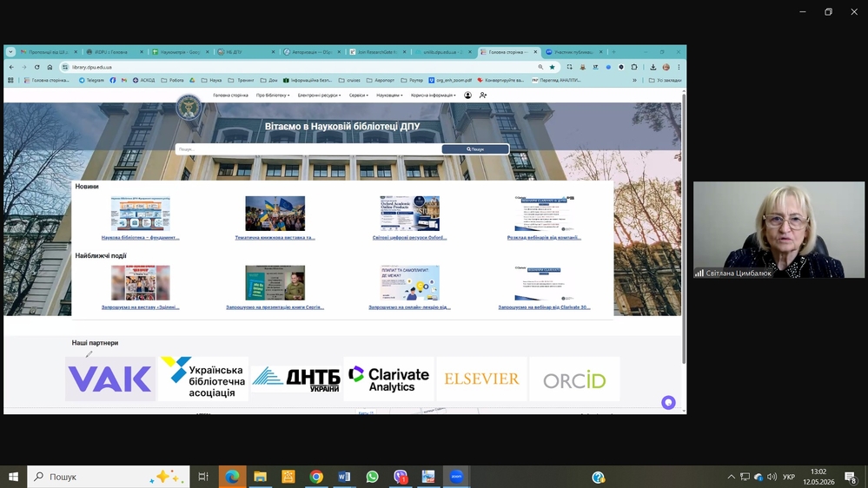This screenshot has width=868, height=488.
Task: Open the ORCID partner logo
Action: coord(574,379)
